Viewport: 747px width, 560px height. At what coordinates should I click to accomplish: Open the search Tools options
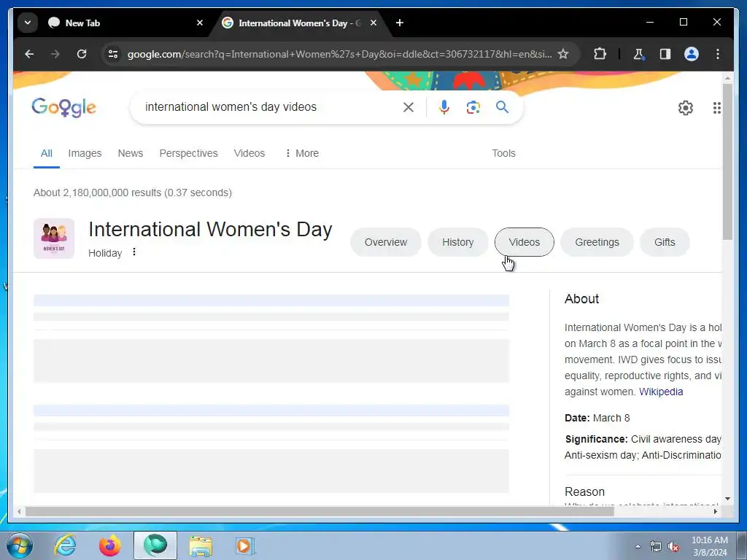click(503, 153)
